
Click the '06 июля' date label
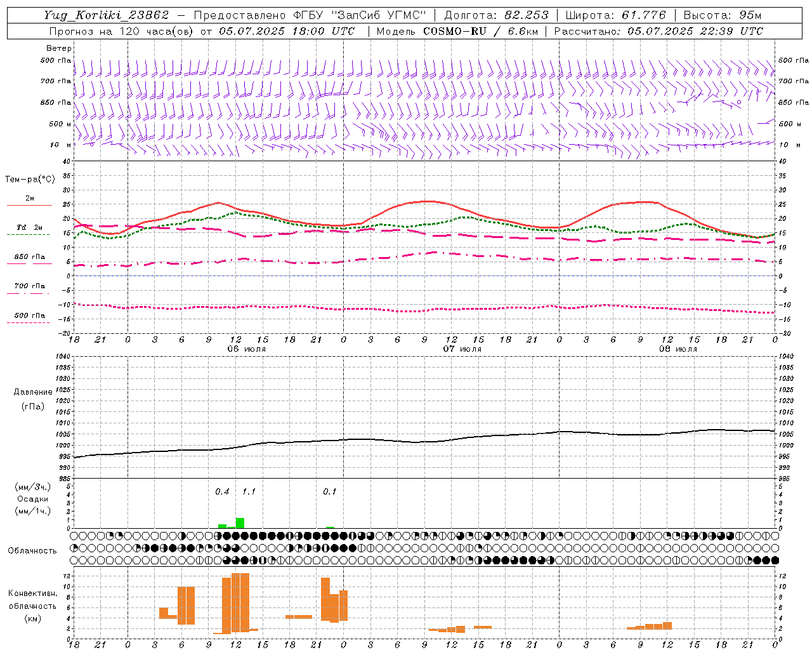point(247,349)
